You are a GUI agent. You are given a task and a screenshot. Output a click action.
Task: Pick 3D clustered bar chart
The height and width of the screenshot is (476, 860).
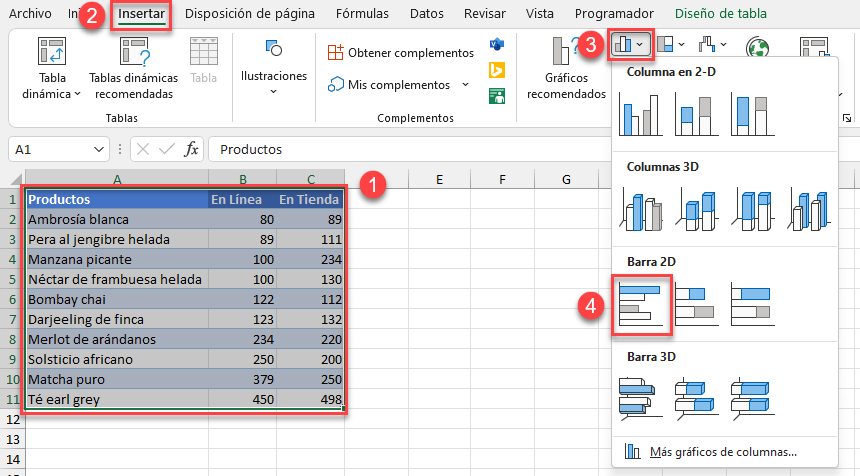[641, 399]
